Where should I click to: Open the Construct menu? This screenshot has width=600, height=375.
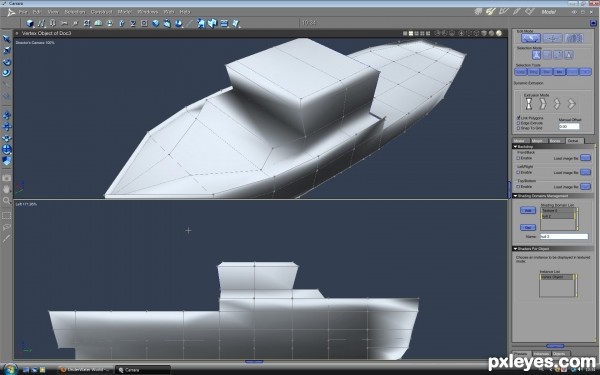[x=101, y=12]
